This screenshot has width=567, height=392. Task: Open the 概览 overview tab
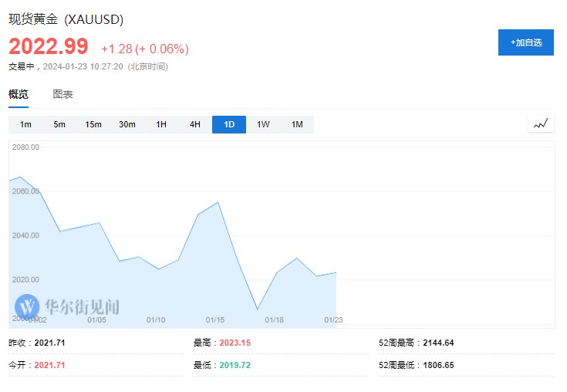coord(19,94)
